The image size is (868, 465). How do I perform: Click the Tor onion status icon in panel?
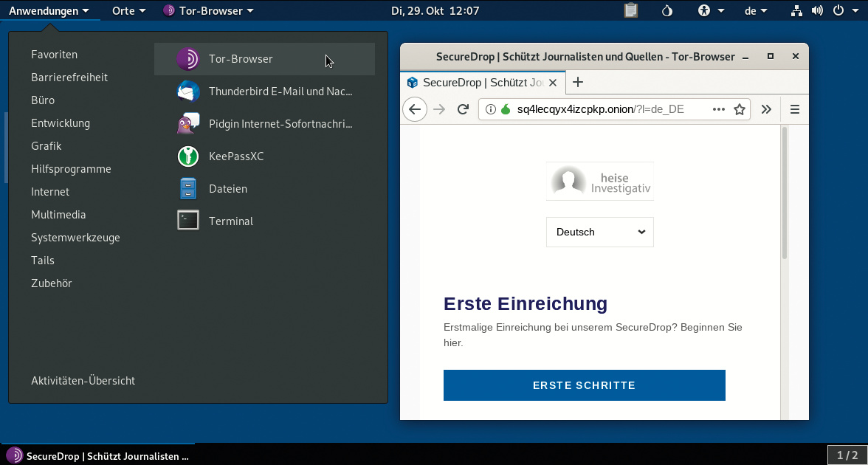click(x=667, y=10)
